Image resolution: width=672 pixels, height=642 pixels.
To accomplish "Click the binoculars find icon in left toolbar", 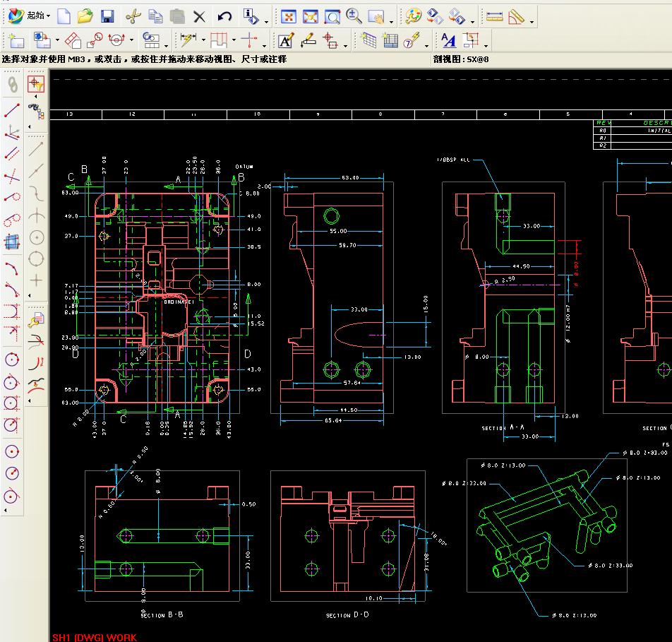I will [x=35, y=108].
